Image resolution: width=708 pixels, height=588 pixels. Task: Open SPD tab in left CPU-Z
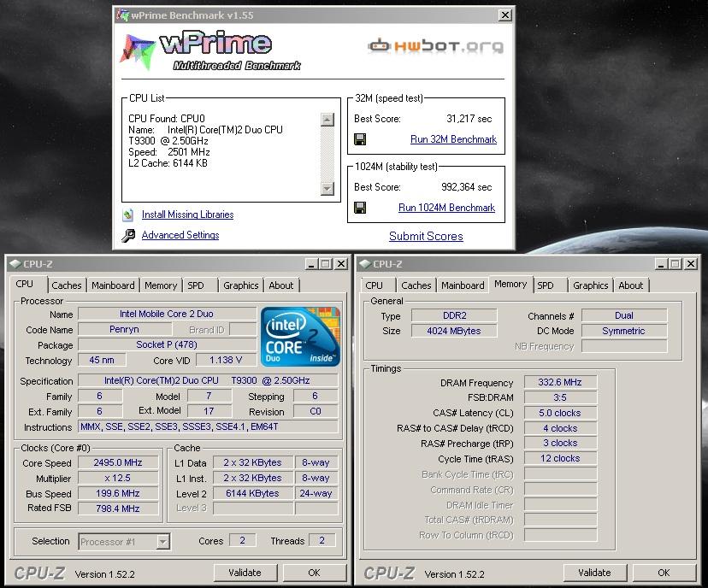[200, 285]
